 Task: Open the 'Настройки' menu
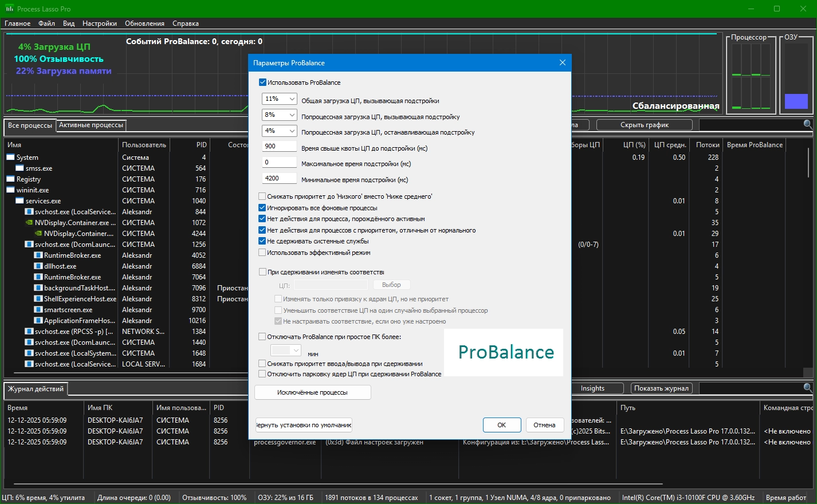(x=99, y=23)
